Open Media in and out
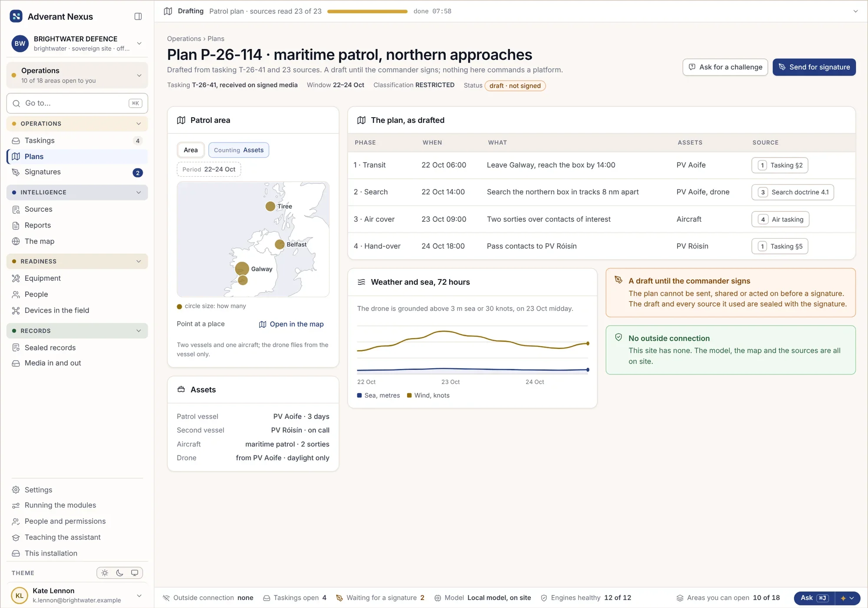Viewport: 868px width, 608px height. (x=77, y=363)
